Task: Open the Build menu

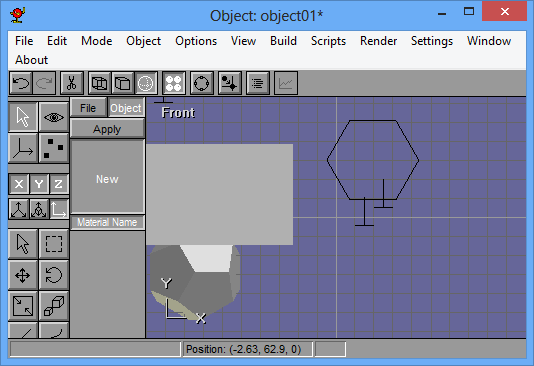Action: pos(283,41)
